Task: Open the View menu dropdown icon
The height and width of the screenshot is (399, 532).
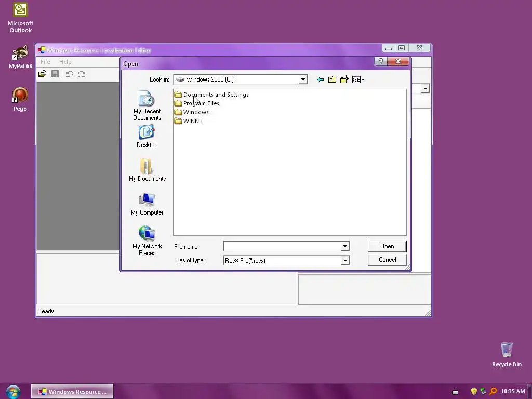Action: (358, 79)
